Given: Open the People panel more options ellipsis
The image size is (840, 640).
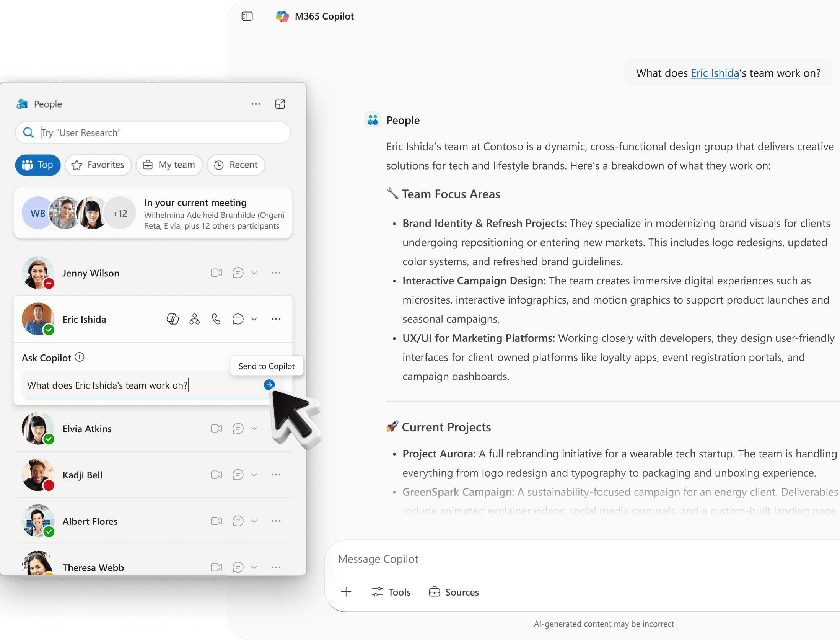Looking at the screenshot, I should (x=256, y=104).
